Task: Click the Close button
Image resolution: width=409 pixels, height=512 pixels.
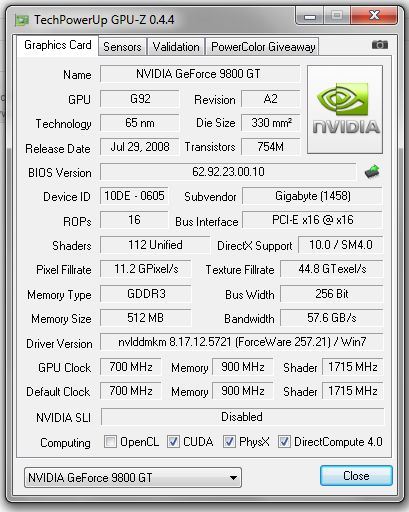Action: tap(356, 476)
